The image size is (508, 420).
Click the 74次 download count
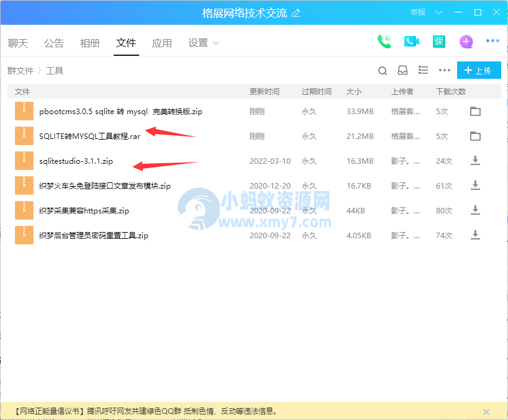tap(444, 236)
